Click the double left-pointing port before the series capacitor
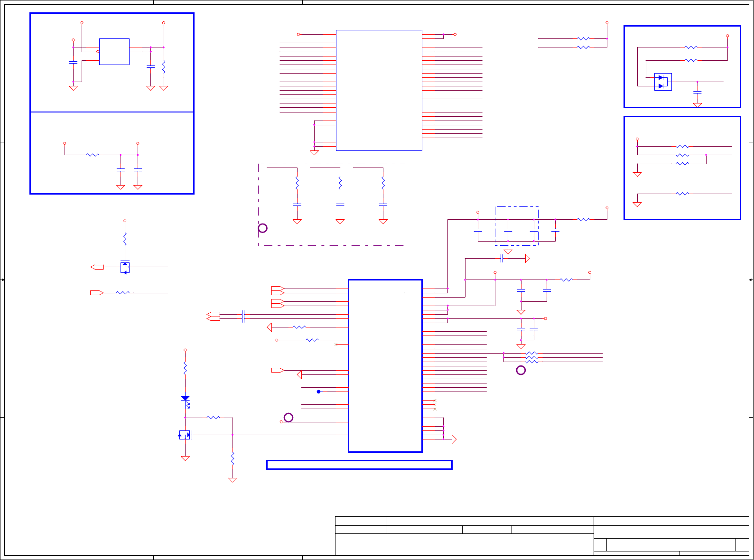 pos(214,316)
